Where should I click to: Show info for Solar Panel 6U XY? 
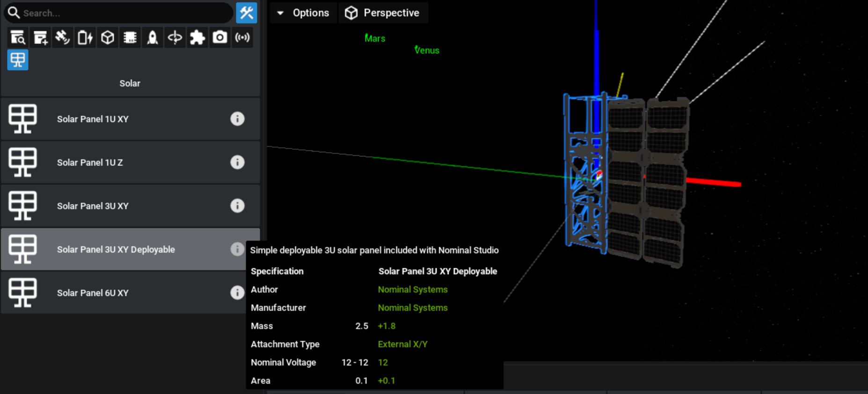(237, 293)
